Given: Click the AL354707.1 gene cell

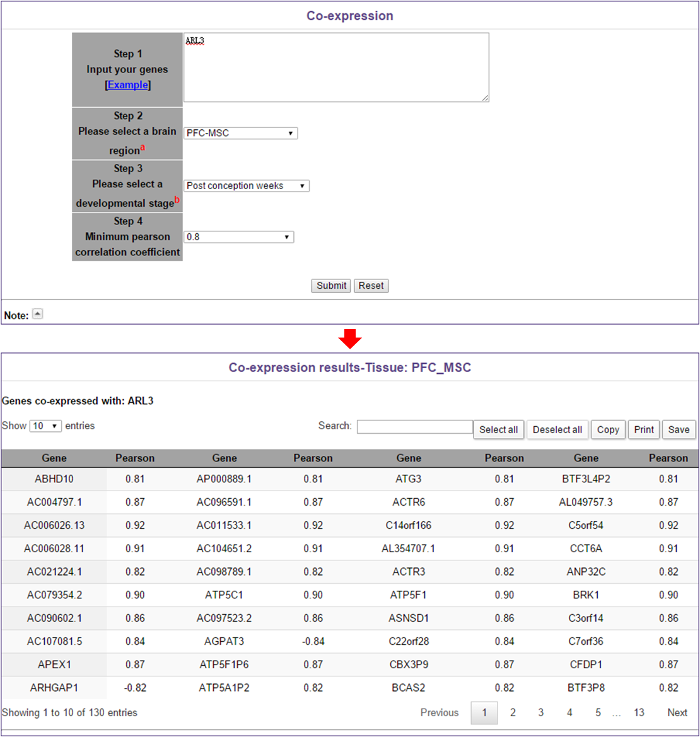Looking at the screenshot, I should (x=409, y=548).
